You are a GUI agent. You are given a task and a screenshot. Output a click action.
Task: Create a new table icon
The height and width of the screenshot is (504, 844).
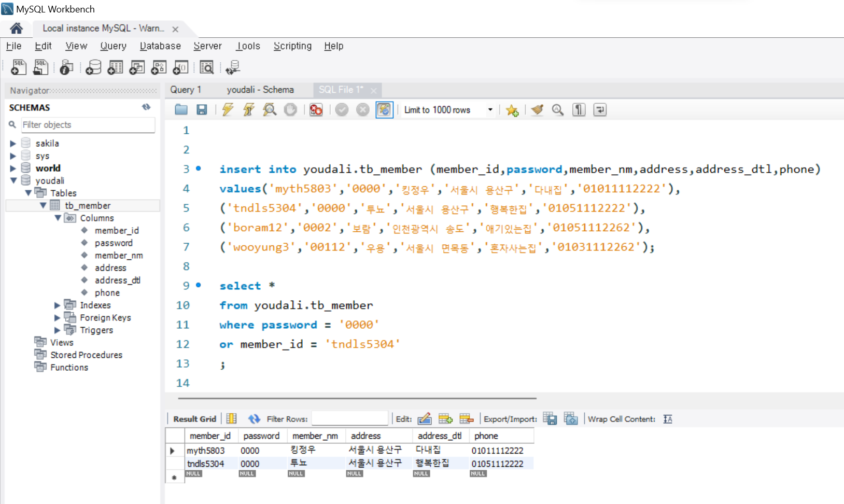coord(115,67)
